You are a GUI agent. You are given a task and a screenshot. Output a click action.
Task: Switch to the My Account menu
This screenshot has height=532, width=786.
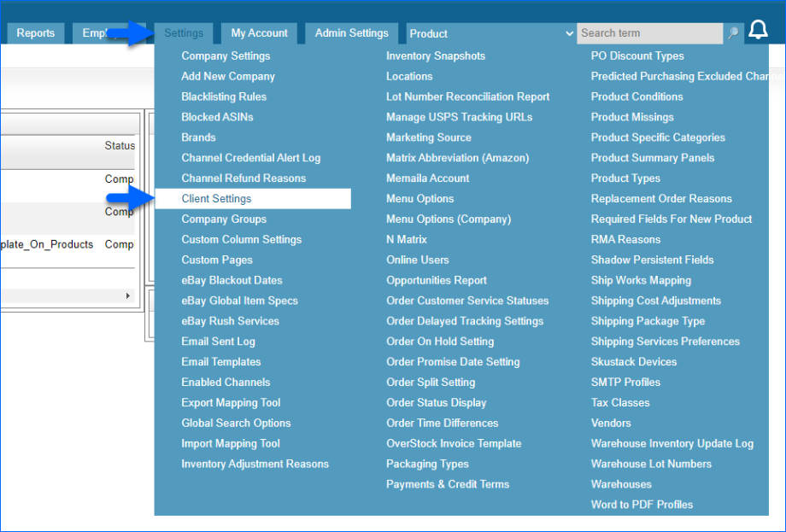(259, 32)
